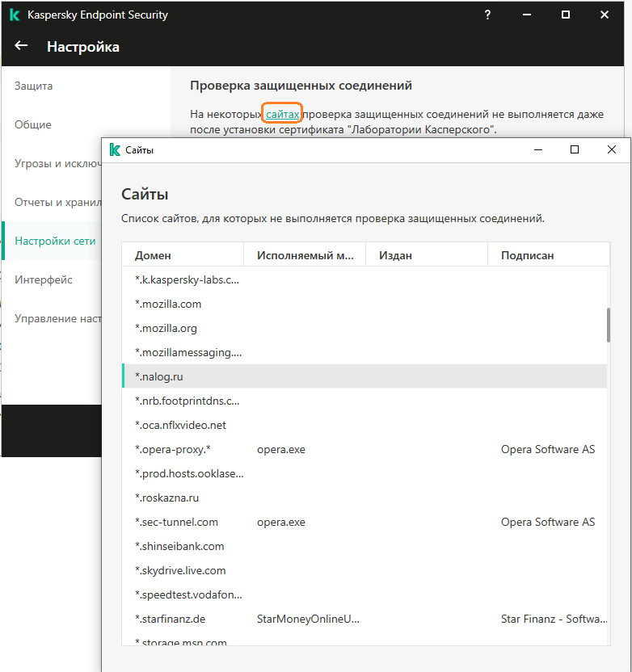The width and height of the screenshot is (632, 672).
Task: Click Star Finanz - Softwa... signer cell
Action: pyautogui.click(x=554, y=619)
